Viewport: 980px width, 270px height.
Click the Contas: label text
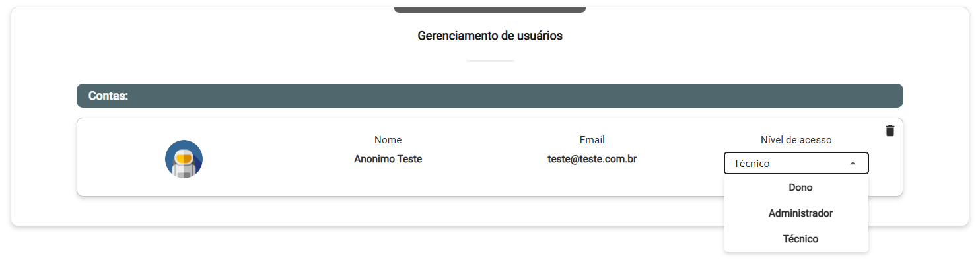point(108,96)
